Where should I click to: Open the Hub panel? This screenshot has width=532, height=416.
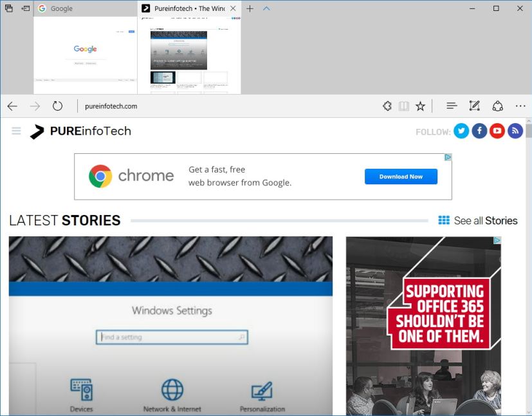click(x=451, y=106)
